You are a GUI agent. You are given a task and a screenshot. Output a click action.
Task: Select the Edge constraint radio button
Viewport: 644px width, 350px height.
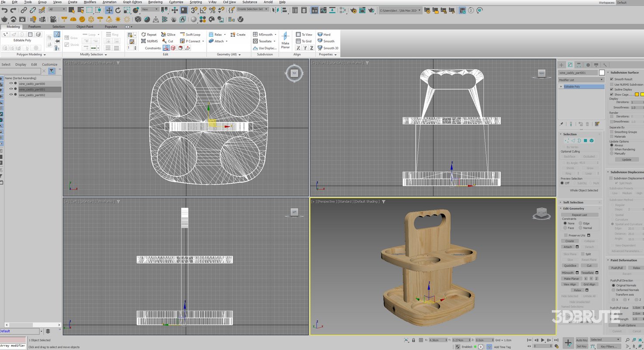581,223
